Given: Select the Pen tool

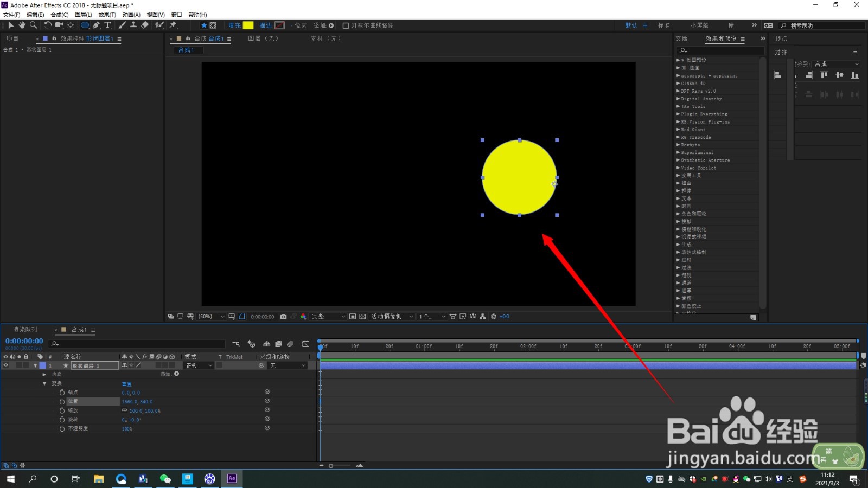Looking at the screenshot, I should (97, 25).
